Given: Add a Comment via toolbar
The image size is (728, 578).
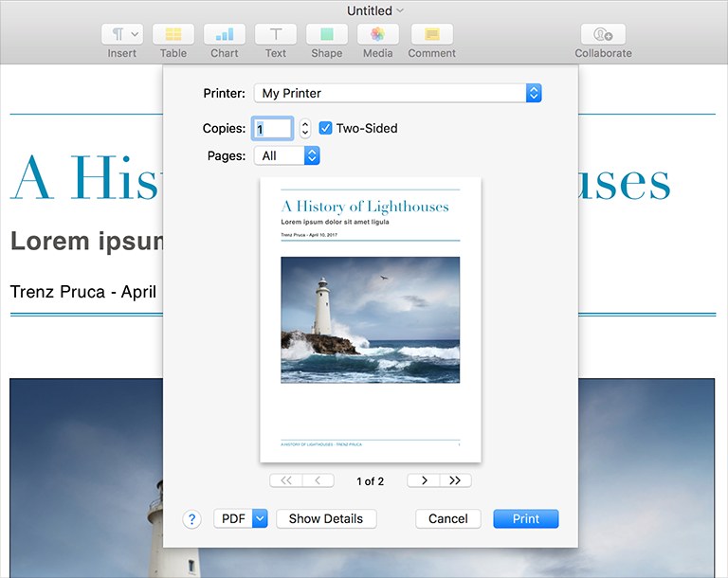Looking at the screenshot, I should (432, 34).
